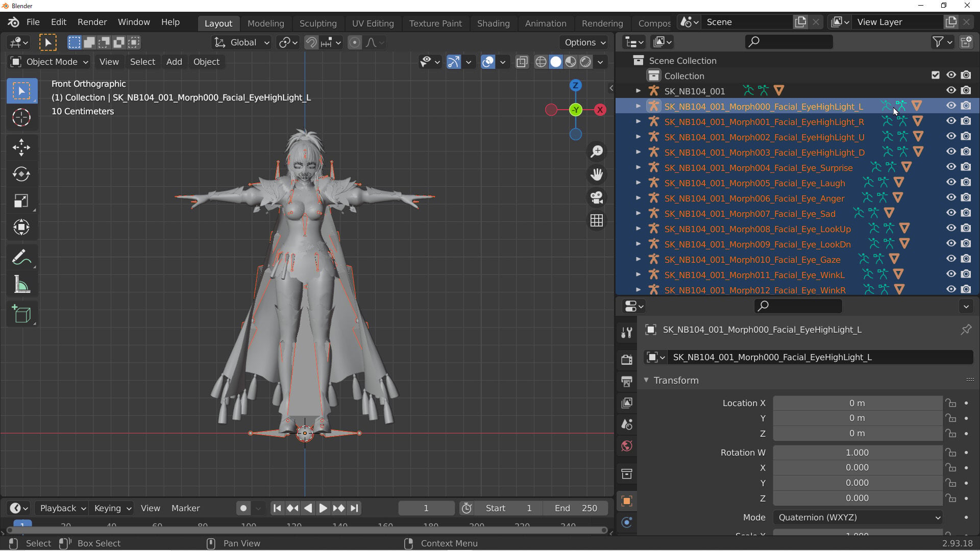Open World properties tab
The height and width of the screenshot is (551, 980).
(x=627, y=446)
